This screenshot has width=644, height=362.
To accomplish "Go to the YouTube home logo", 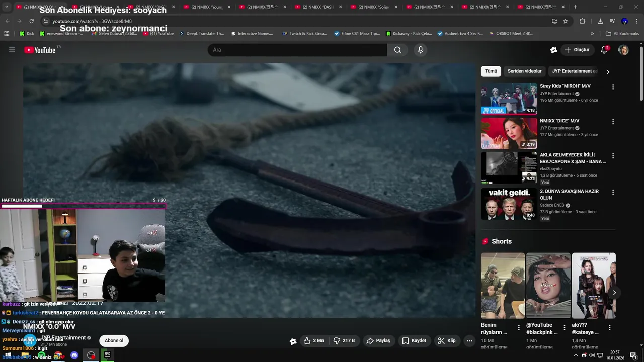I will tap(40, 50).
